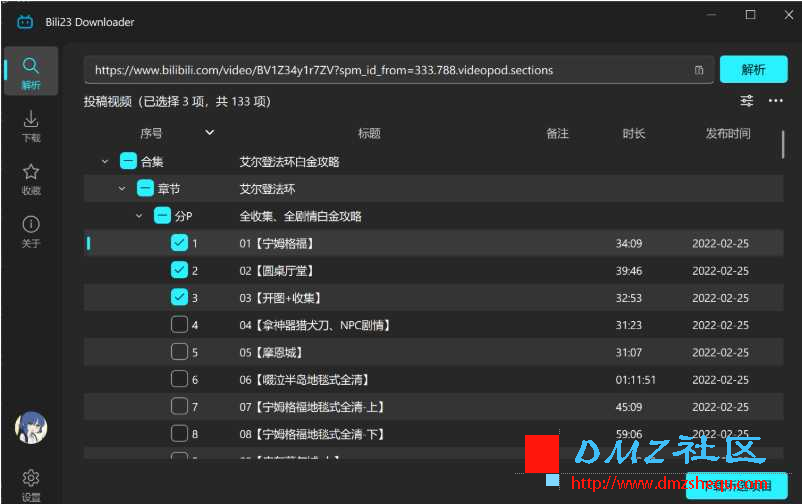
Task: Check the box for episode 4
Action: pyautogui.click(x=179, y=325)
